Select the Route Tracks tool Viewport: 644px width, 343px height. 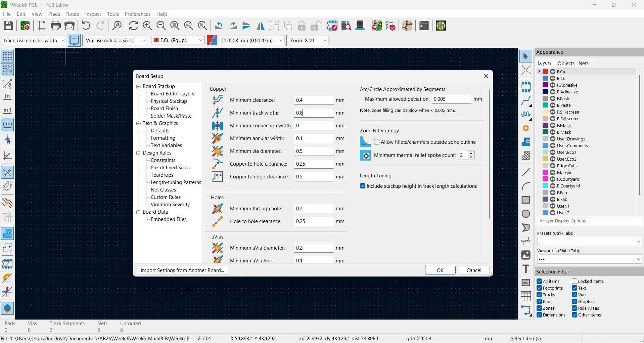(525, 100)
